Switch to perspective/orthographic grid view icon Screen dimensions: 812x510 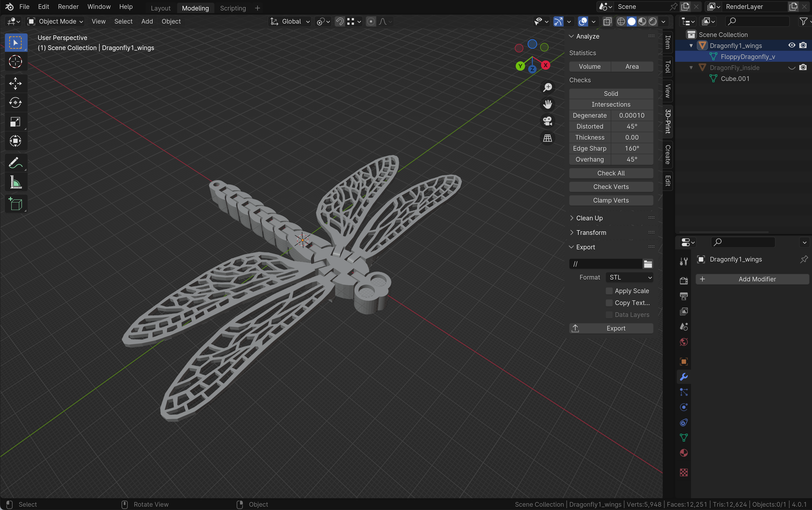547,138
